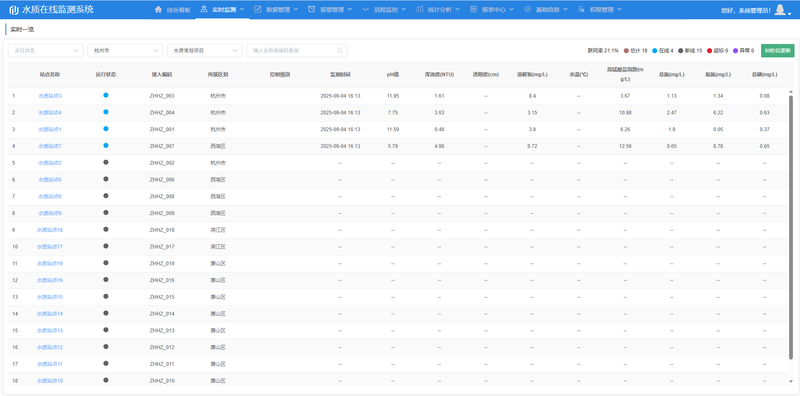800x396 pixels.
Task: Filter by 在线 status legend dot
Action: [x=655, y=51]
